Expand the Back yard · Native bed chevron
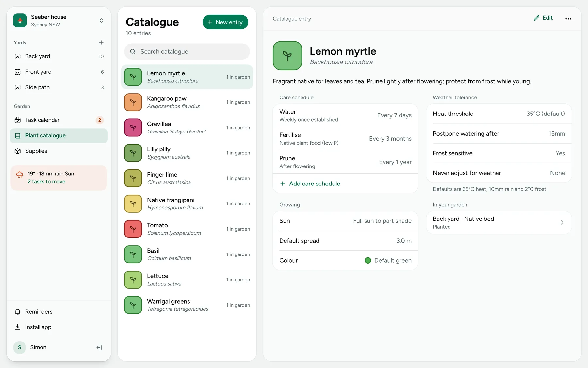 562,222
